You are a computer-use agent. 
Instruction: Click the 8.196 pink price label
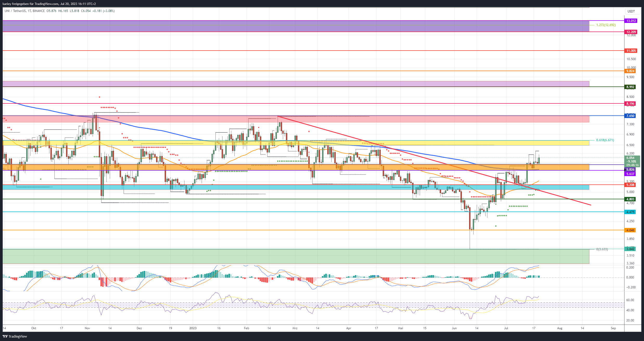(630, 103)
